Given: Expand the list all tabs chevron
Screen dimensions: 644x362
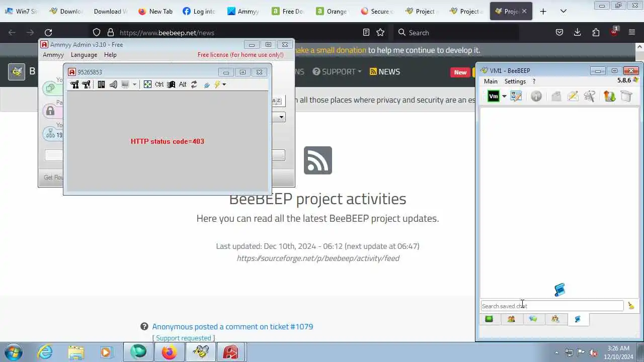Looking at the screenshot, I should tap(563, 11).
